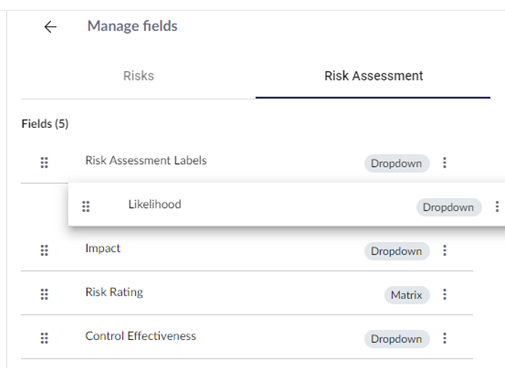
Task: Select the Risk Assessment tab
Action: coord(374,76)
